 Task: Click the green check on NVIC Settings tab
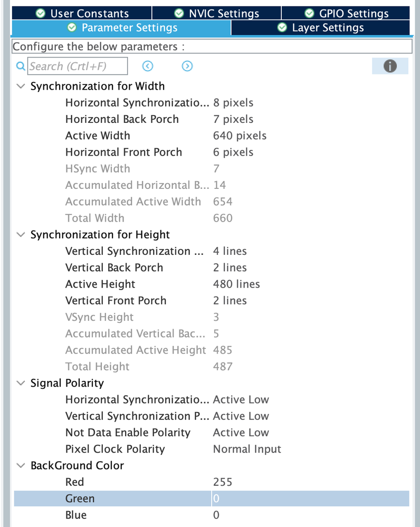[x=179, y=13]
